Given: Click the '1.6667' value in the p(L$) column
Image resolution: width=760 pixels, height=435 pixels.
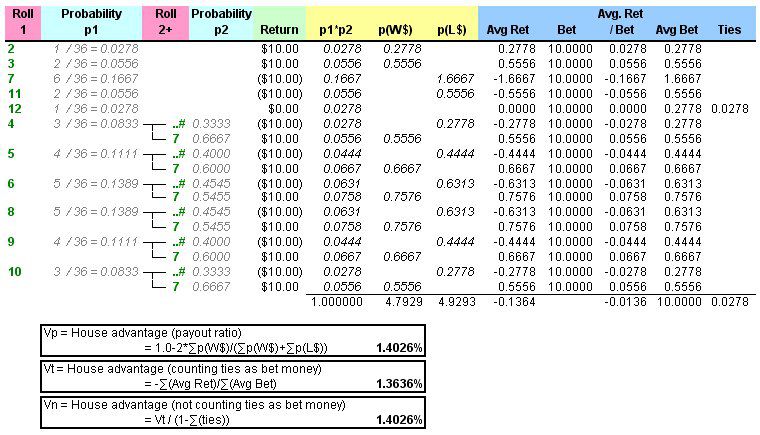Looking at the screenshot, I should click(x=455, y=79).
